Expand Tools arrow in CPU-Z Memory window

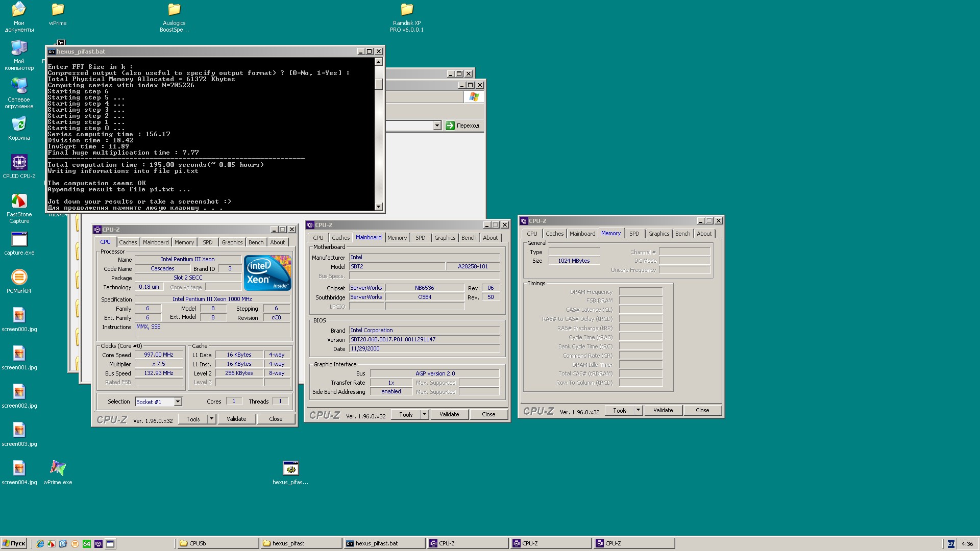point(638,410)
